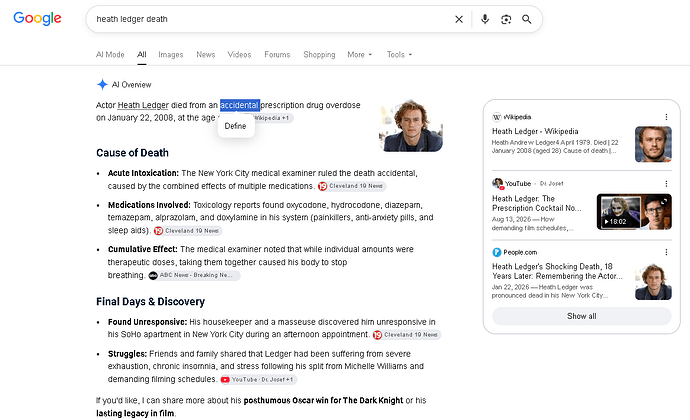Click the YouTube channel avatar icon
690x420 pixels.
(x=498, y=183)
